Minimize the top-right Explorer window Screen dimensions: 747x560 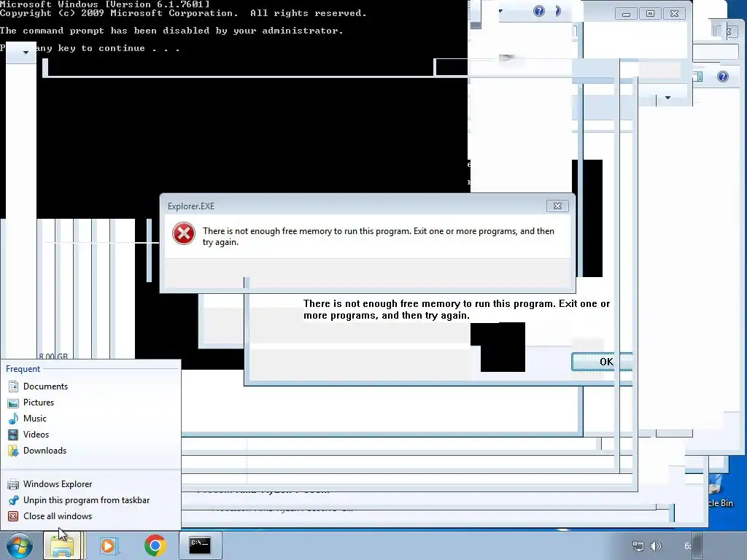tap(626, 14)
